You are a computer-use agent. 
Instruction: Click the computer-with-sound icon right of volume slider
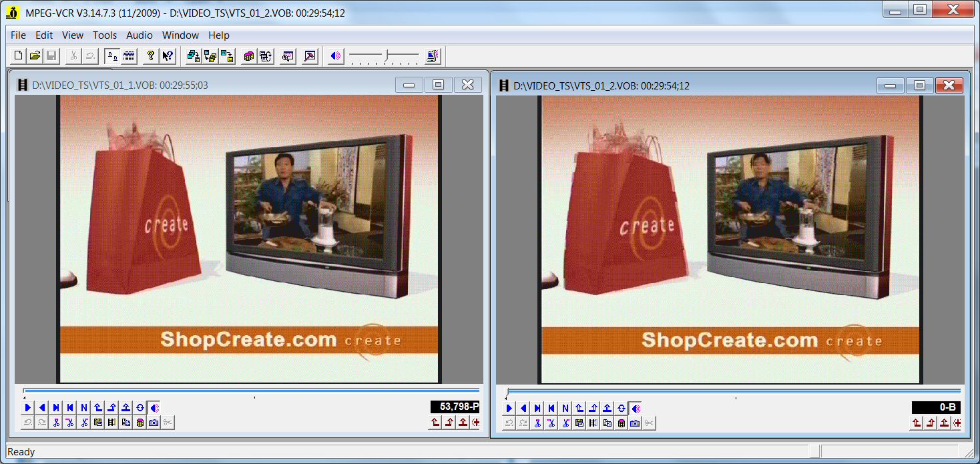click(x=433, y=56)
